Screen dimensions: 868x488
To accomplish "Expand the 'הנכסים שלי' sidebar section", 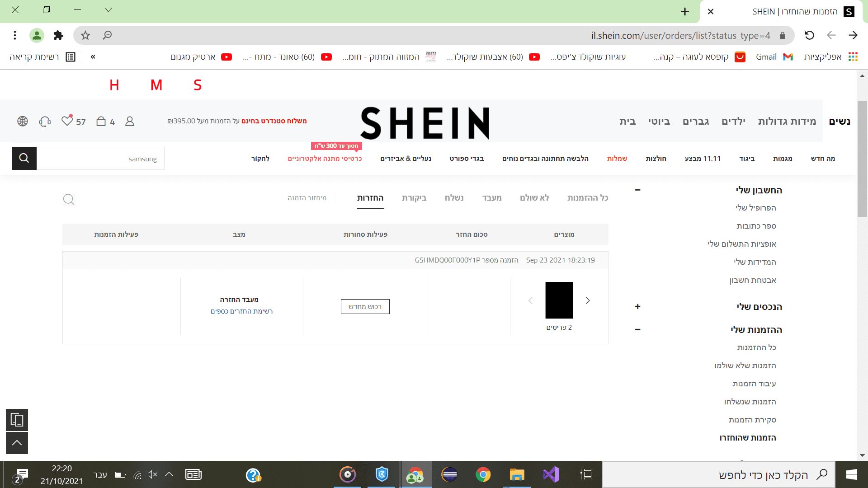I will tap(637, 307).
